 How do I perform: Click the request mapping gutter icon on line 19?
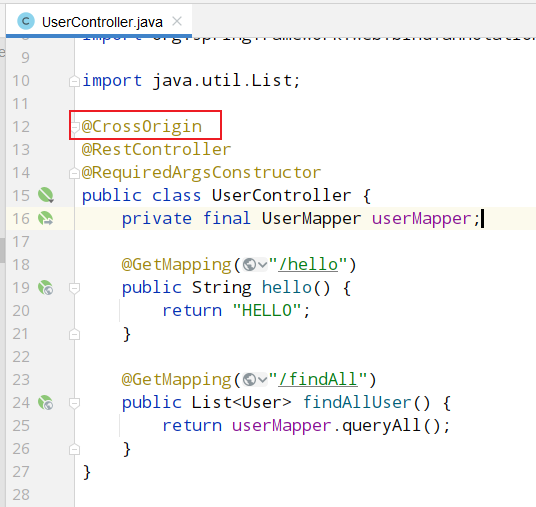click(x=45, y=288)
